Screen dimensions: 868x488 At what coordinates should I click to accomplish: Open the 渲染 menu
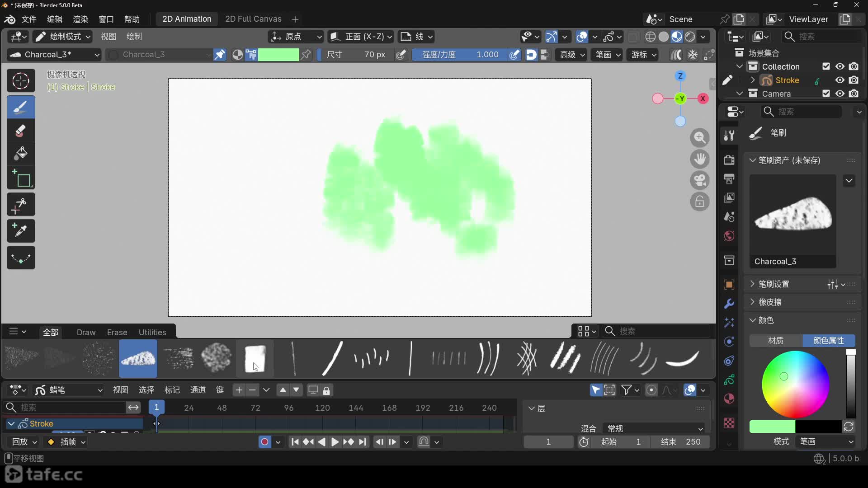pos(80,19)
